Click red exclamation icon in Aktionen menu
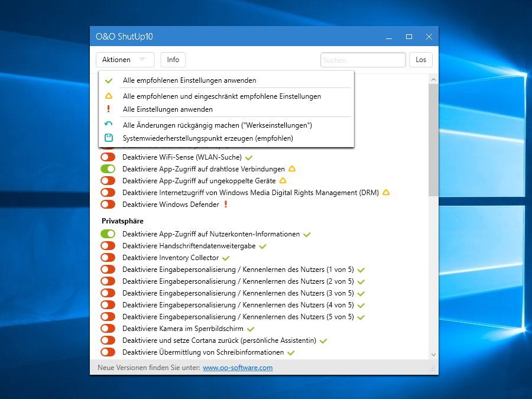532x399 pixels. click(109, 109)
